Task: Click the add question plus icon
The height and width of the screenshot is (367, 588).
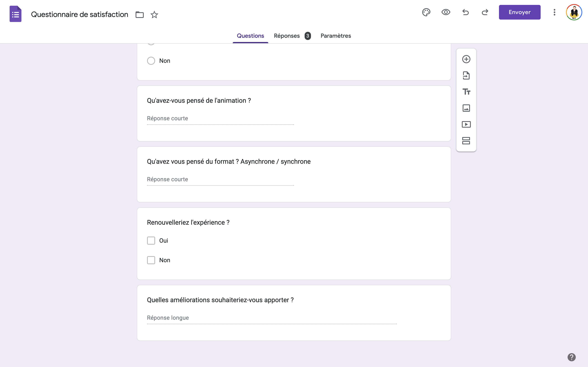Action: point(466,59)
